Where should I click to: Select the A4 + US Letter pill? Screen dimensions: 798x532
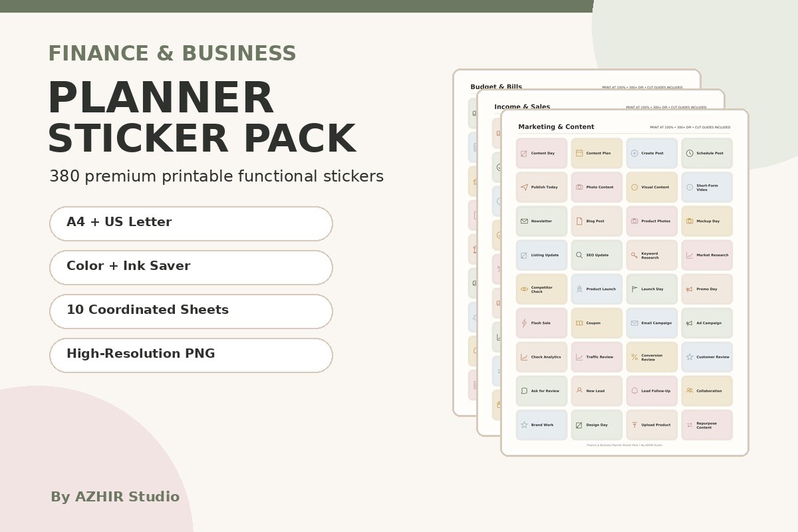tap(191, 223)
